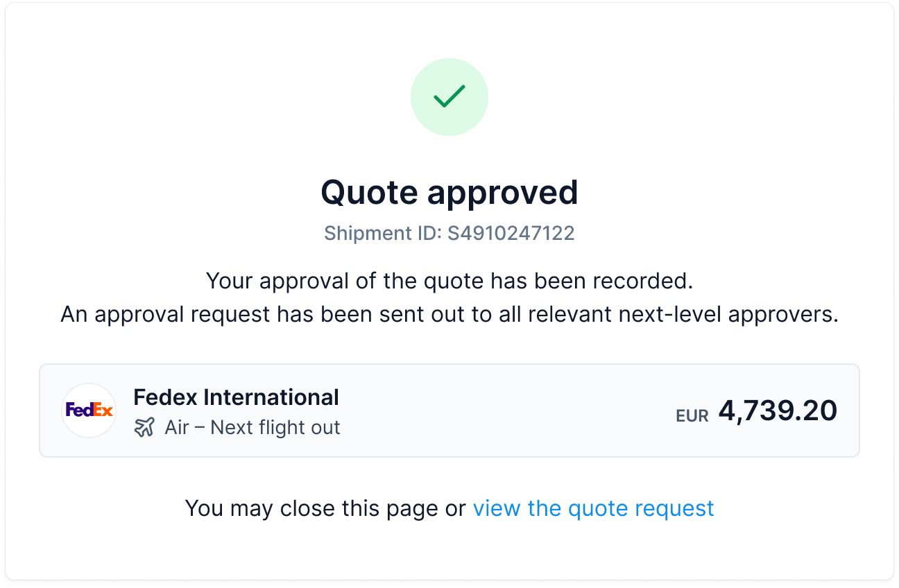This screenshot has height=588, width=899.
Task: Select the Quote approved heading
Action: coord(449,192)
